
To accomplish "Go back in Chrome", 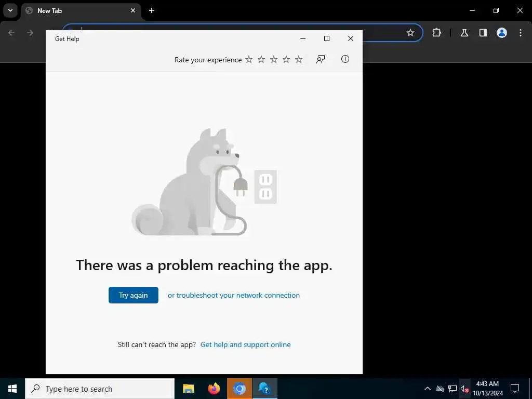I will (11, 33).
